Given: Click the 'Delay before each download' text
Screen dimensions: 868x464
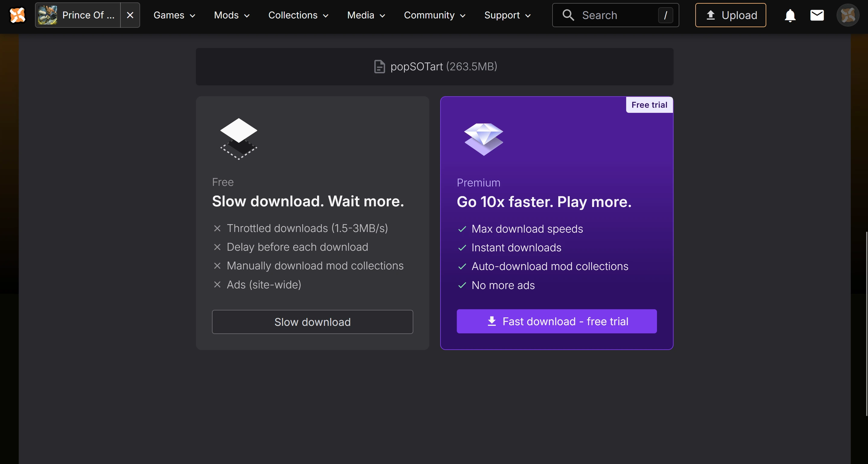Looking at the screenshot, I should coord(297,247).
